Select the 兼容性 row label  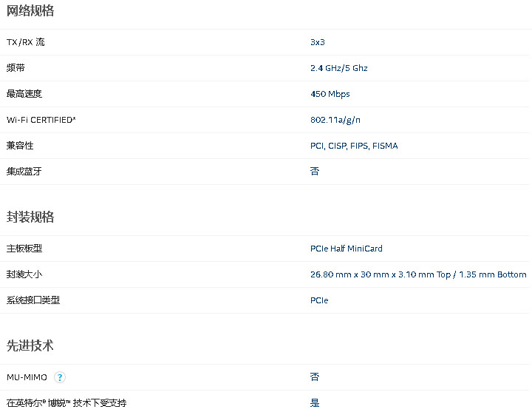[20, 146]
